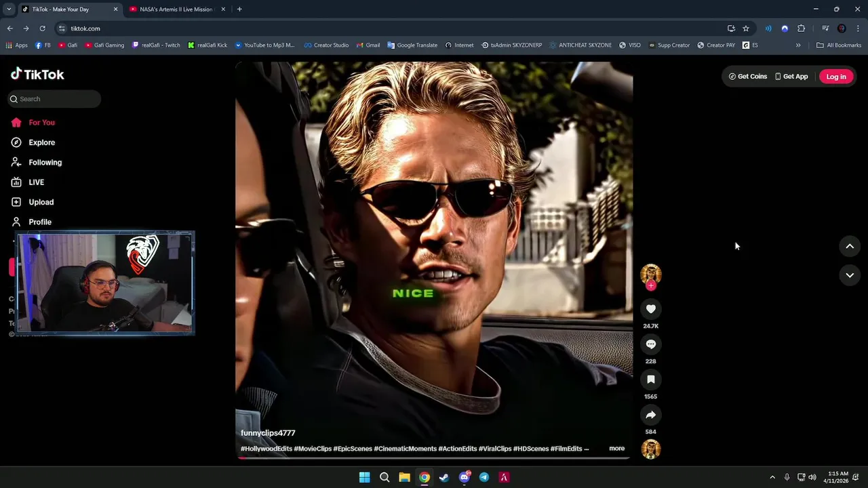Viewport: 868px width, 488px height.
Task: Show more bookmarks with double chevron
Action: [798, 45]
